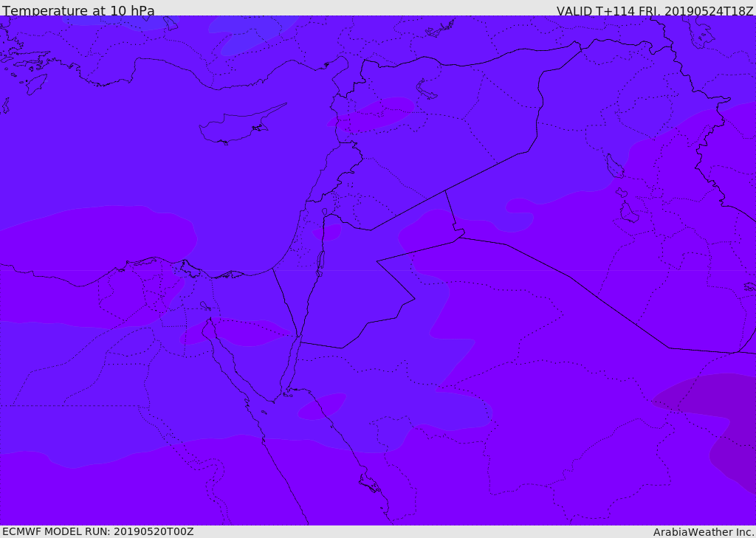Click the 'Temperature at 10 hPa' title
This screenshot has width=756, height=538.
(78, 10)
